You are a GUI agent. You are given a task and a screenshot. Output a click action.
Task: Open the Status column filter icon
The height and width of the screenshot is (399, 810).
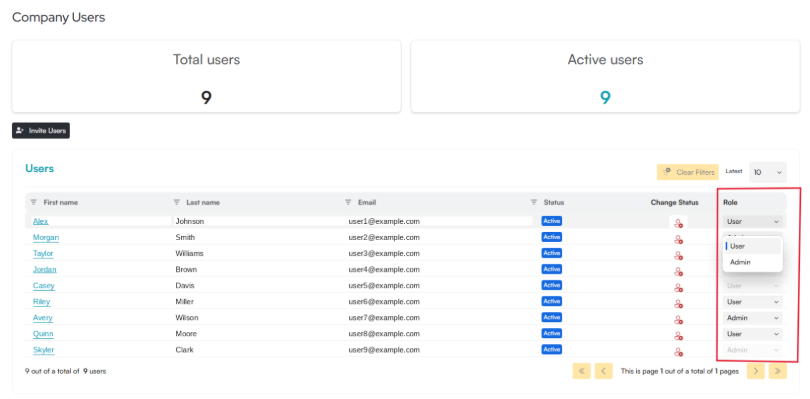(534, 202)
